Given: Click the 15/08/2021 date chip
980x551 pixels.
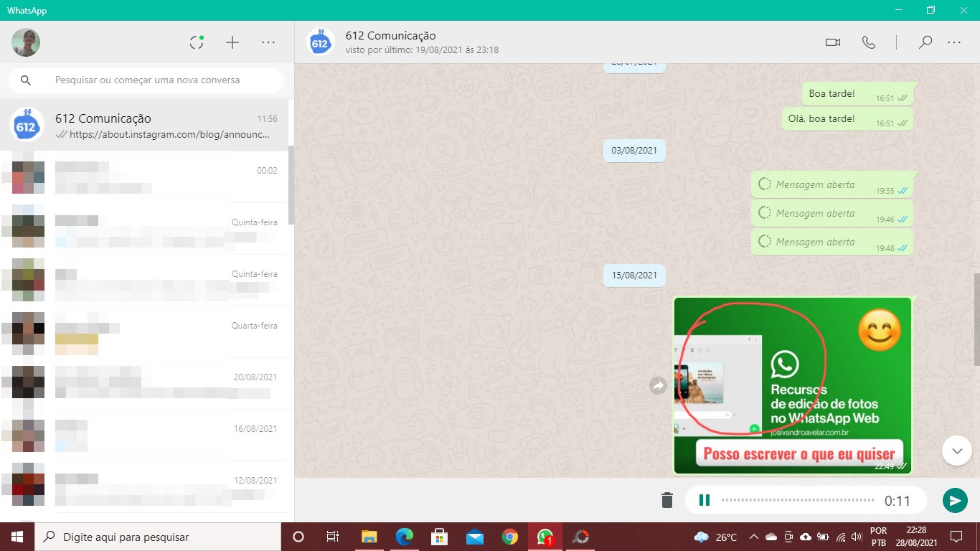Looking at the screenshot, I should [x=634, y=275].
